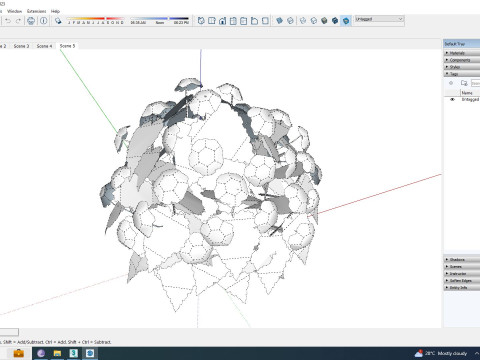Image resolution: width=480 pixels, height=360 pixels.
Task: Click the measurements box in the status bar
Action: (x=9, y=332)
